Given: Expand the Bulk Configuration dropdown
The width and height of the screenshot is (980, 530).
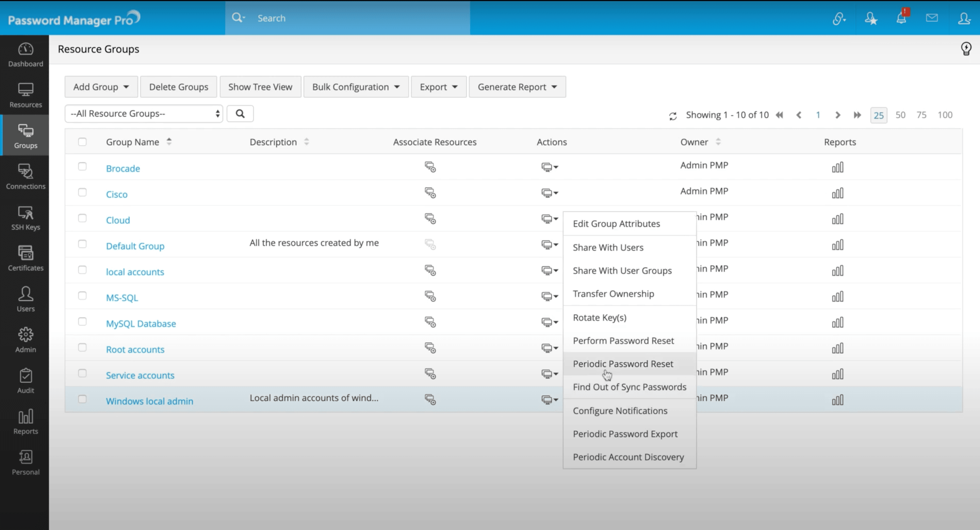Looking at the screenshot, I should click(356, 87).
